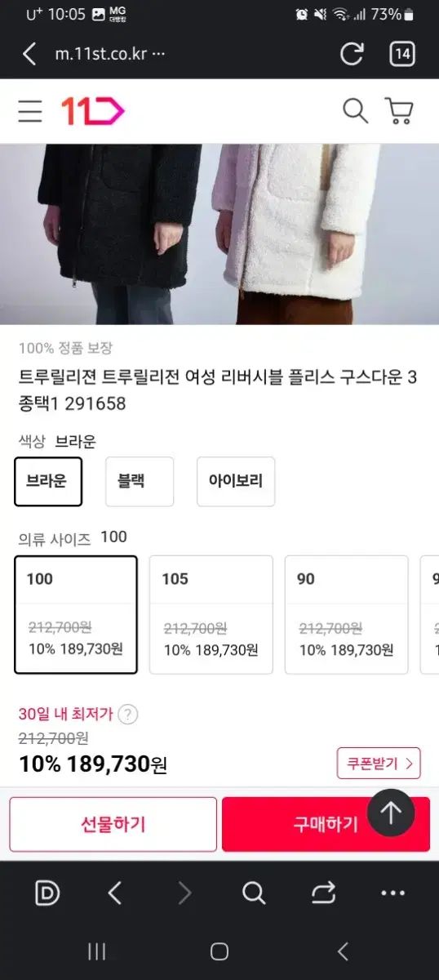Image resolution: width=439 pixels, height=980 pixels.
Task: Open the search magnifier icon
Action: (x=355, y=110)
